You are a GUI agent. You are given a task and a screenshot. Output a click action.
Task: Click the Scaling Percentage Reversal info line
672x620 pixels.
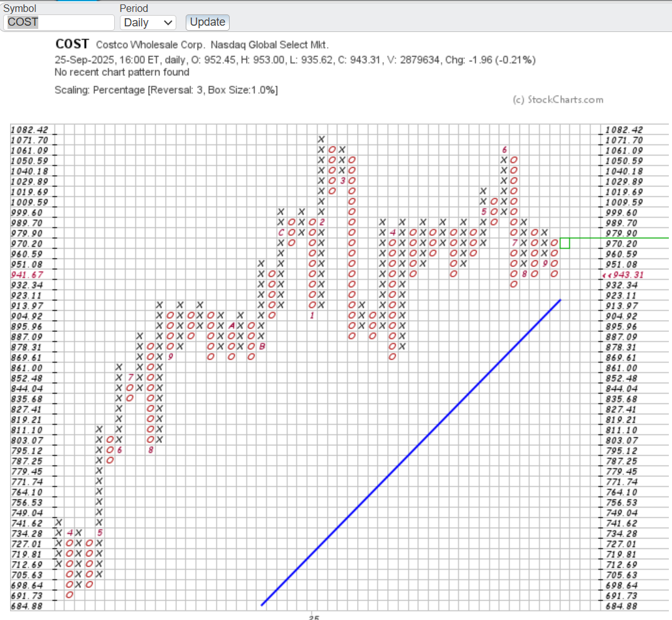tap(166, 90)
